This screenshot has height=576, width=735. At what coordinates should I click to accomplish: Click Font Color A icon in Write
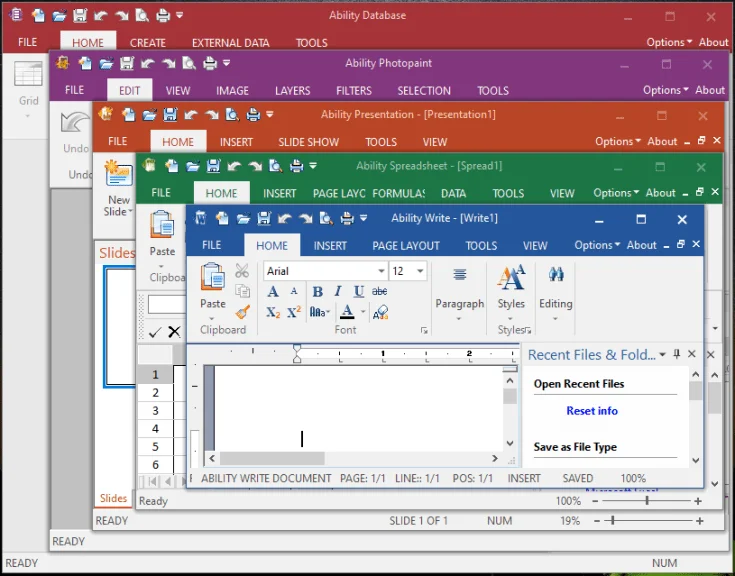coord(347,312)
